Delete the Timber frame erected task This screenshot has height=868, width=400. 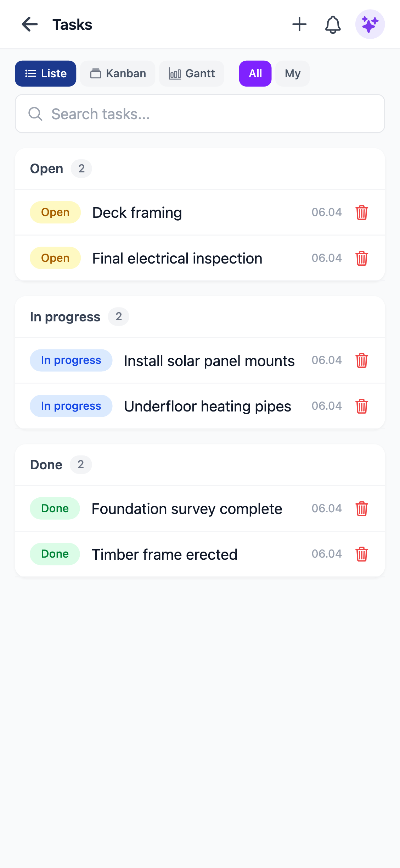(x=361, y=554)
